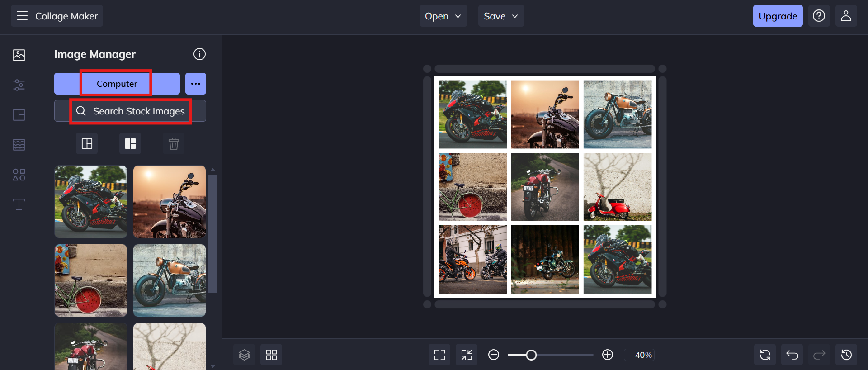Image resolution: width=868 pixels, height=370 pixels.
Task: Open the Layouts sidebar tab
Action: point(19,115)
